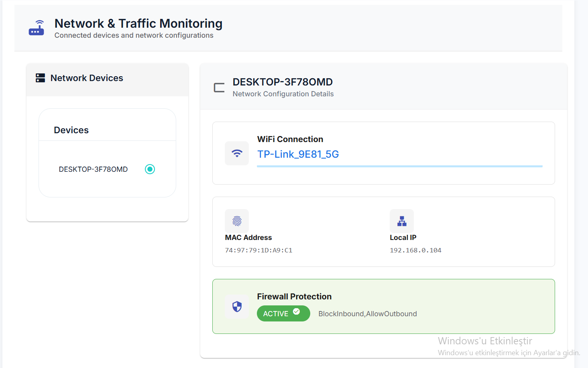Open the TP-Link_9E81_5G network link
588x368 pixels.
[x=298, y=154]
